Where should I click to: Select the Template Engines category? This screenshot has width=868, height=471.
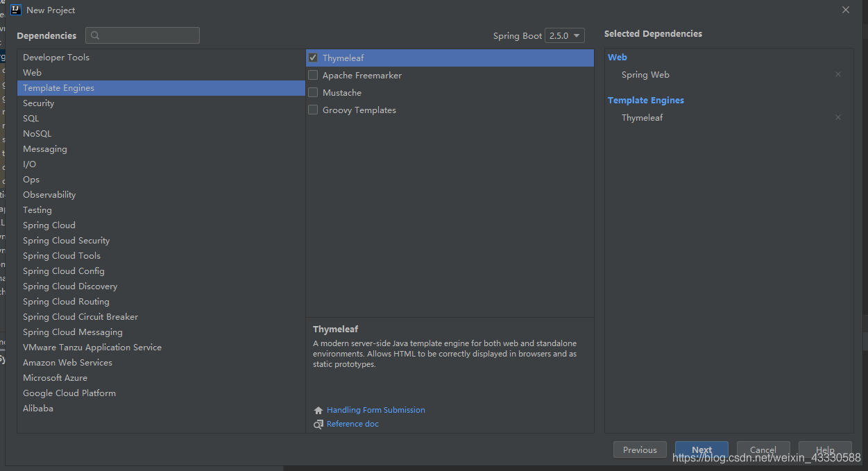pos(161,88)
